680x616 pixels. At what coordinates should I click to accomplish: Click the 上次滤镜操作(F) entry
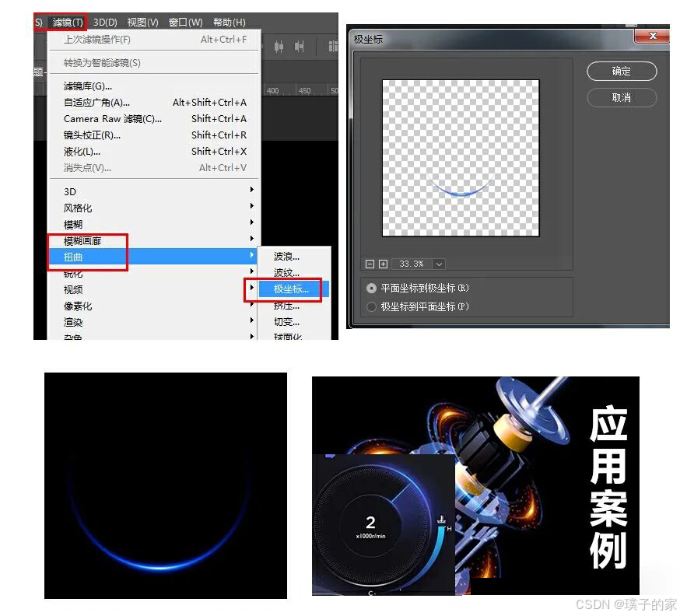(x=154, y=40)
